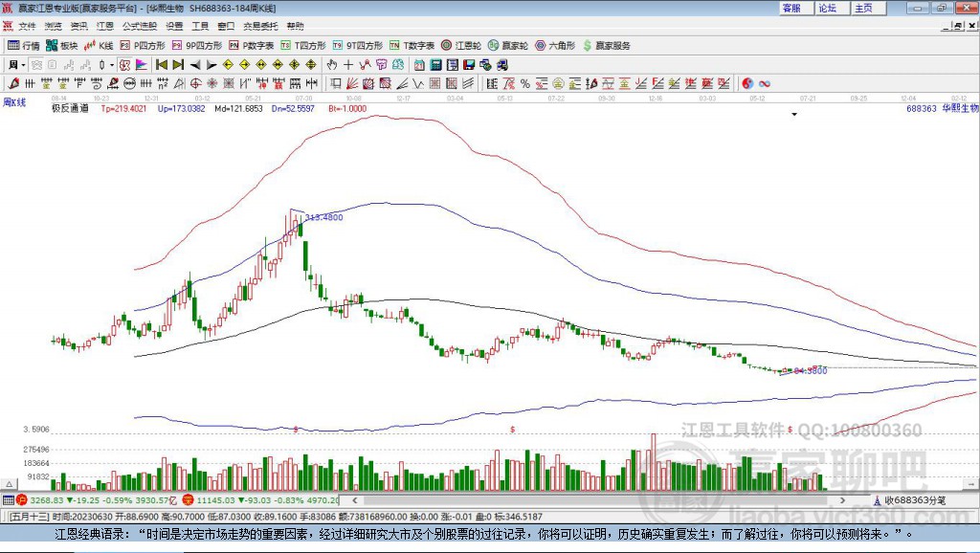The height and width of the screenshot is (553, 980).
Task: Click the 主页 homepage button
Action: 867,8
